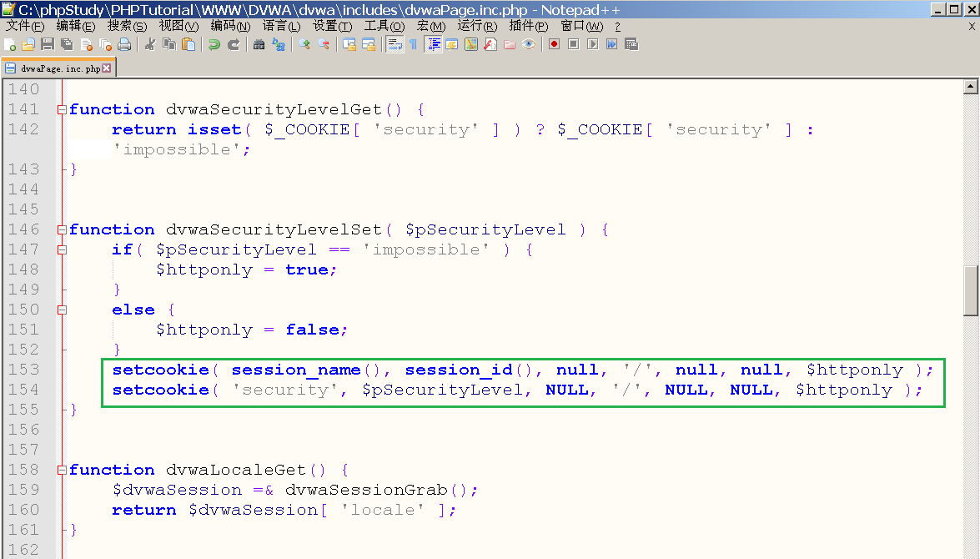Toggle file monitoring eye icon
The image size is (980, 559).
pyautogui.click(x=529, y=44)
